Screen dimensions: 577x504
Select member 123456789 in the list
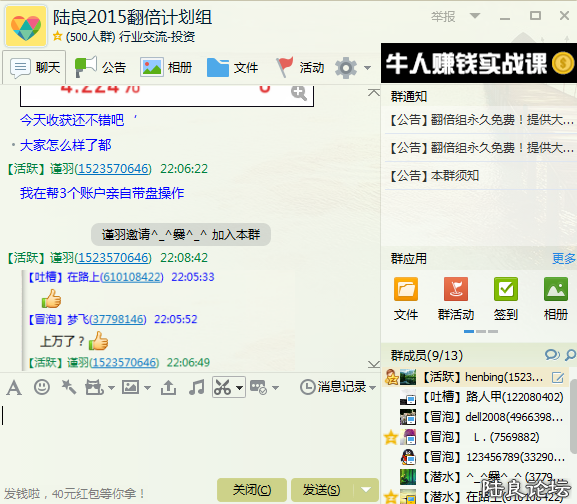tap(475, 457)
